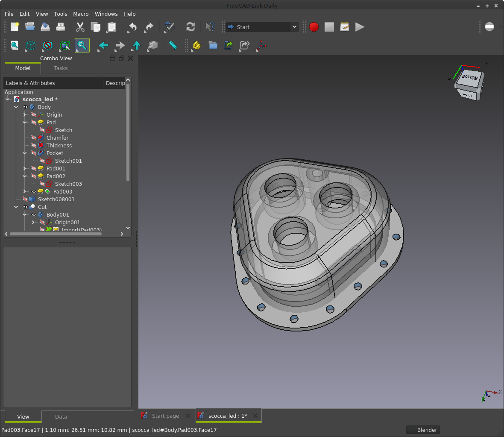The height and width of the screenshot is (437, 504).
Task: Select Sketch003 in the model tree
Action: point(68,184)
